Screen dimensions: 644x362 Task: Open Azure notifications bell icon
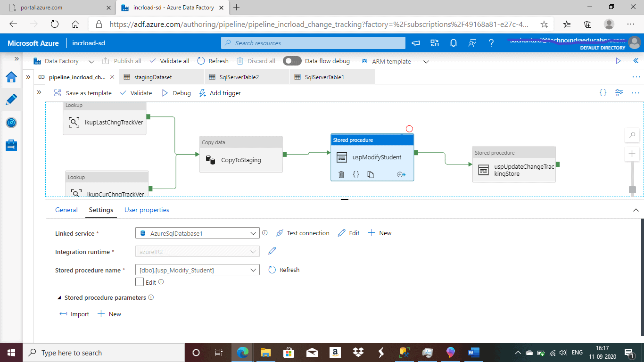[x=454, y=43]
